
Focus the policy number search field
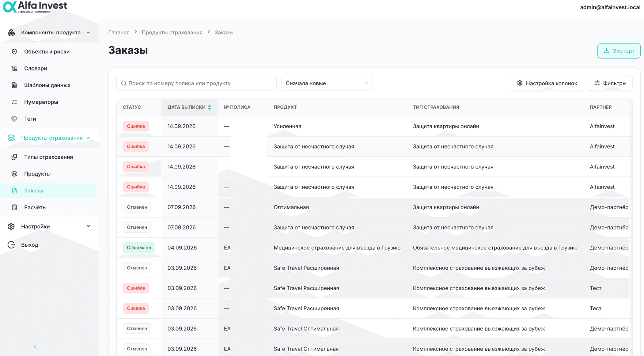[x=196, y=83]
